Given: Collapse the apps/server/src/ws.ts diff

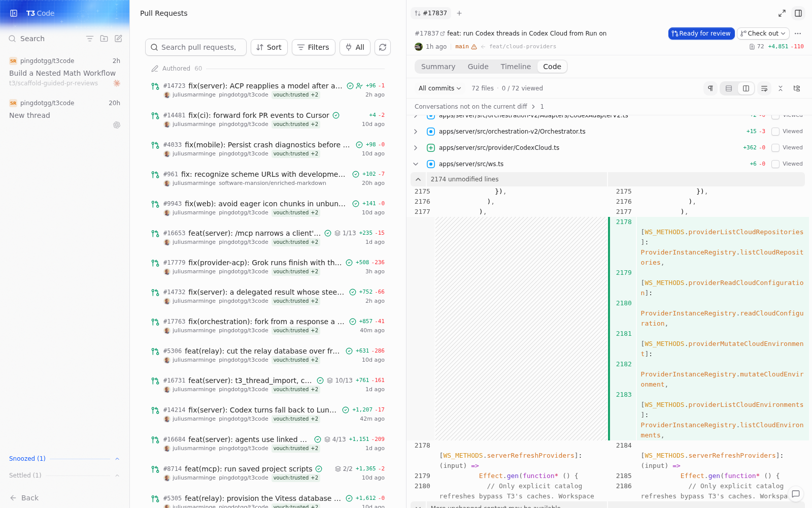Looking at the screenshot, I should 416,164.
